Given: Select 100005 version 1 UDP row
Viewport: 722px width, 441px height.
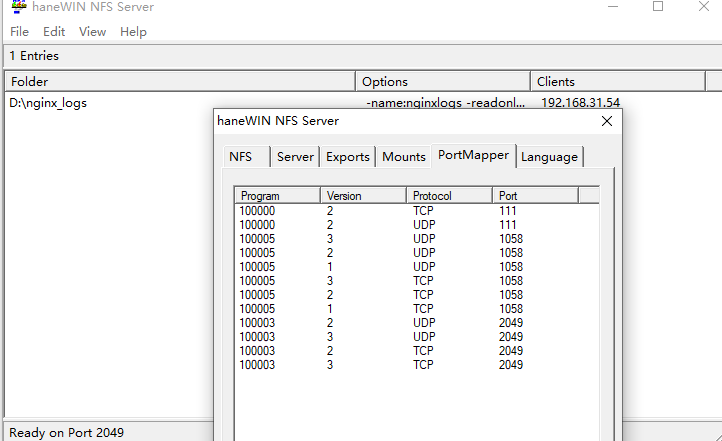Looking at the screenshot, I should tap(417, 267).
